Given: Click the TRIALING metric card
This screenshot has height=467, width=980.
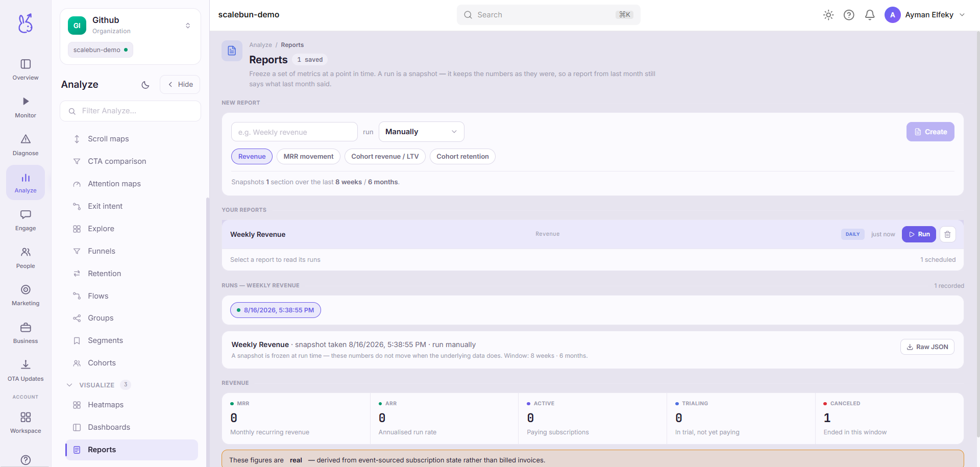Looking at the screenshot, I should pyautogui.click(x=741, y=418).
